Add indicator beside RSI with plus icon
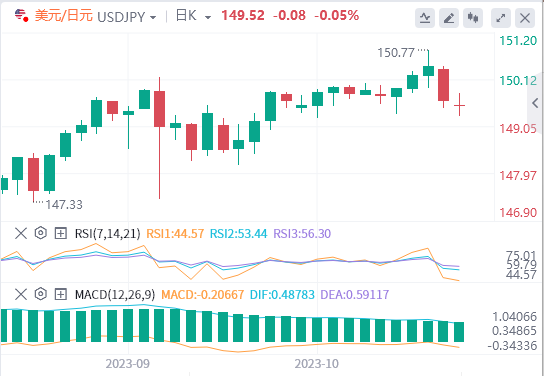Screen dimensions: 544x376 click(x=61, y=233)
